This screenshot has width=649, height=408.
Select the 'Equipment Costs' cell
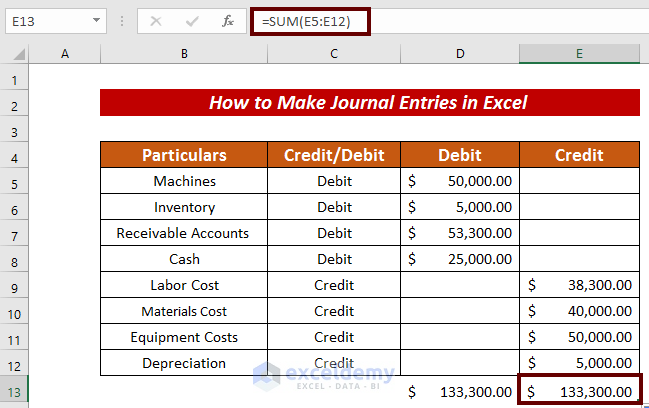point(184,337)
